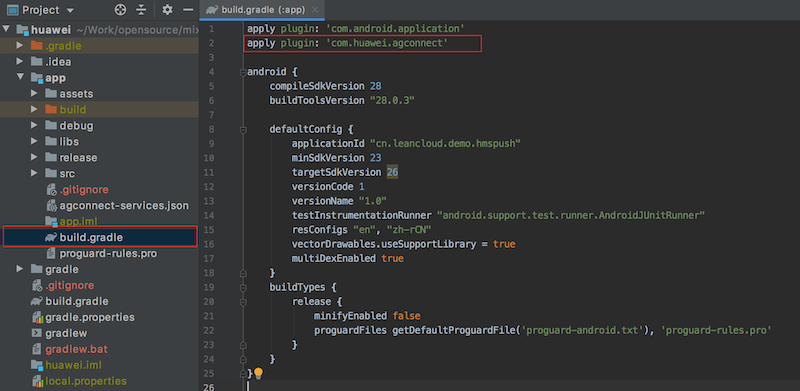
Task: Click the scroll-from-source target icon
Action: point(120,10)
